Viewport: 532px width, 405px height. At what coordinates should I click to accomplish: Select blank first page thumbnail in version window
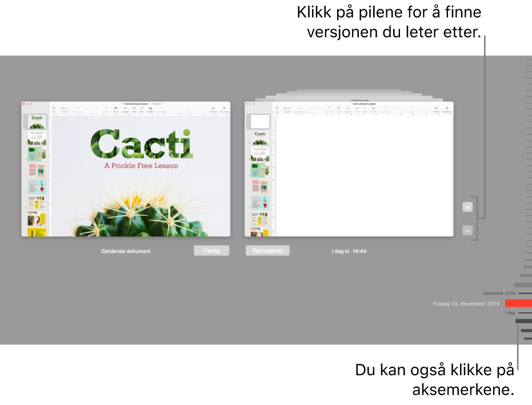(x=260, y=122)
